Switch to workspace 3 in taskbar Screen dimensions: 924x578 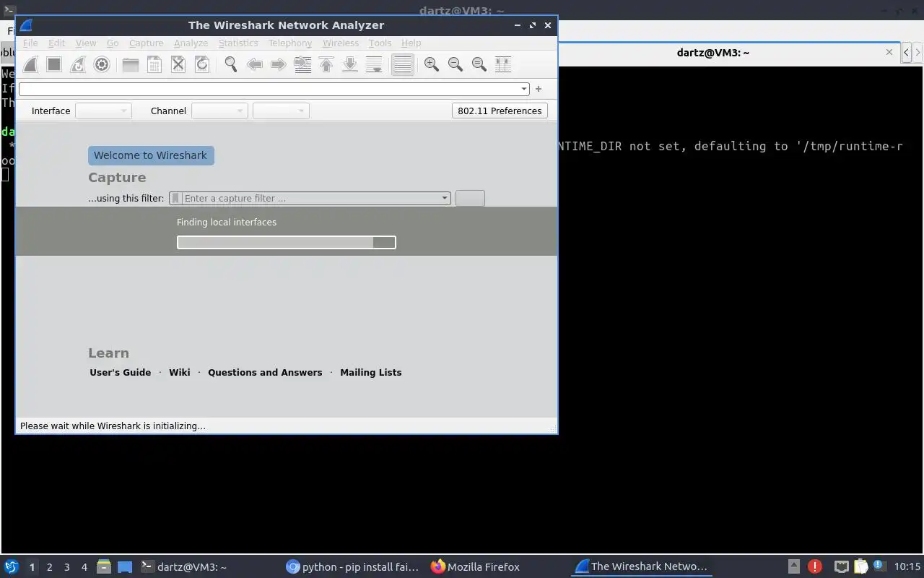[x=67, y=567]
